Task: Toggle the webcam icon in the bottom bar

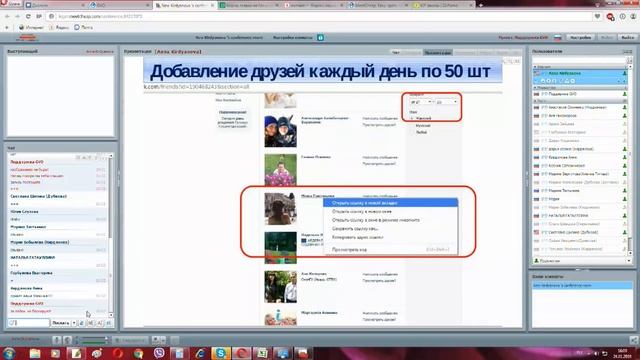Action: (x=67, y=340)
